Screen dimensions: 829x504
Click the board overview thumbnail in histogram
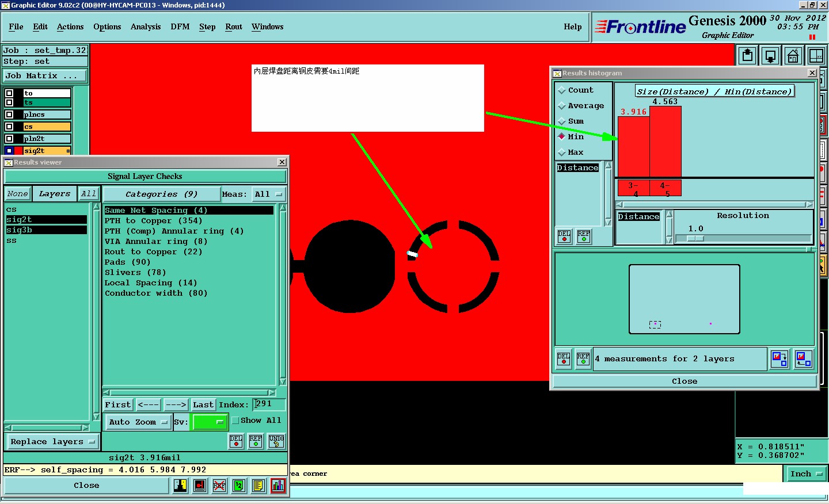click(x=685, y=299)
